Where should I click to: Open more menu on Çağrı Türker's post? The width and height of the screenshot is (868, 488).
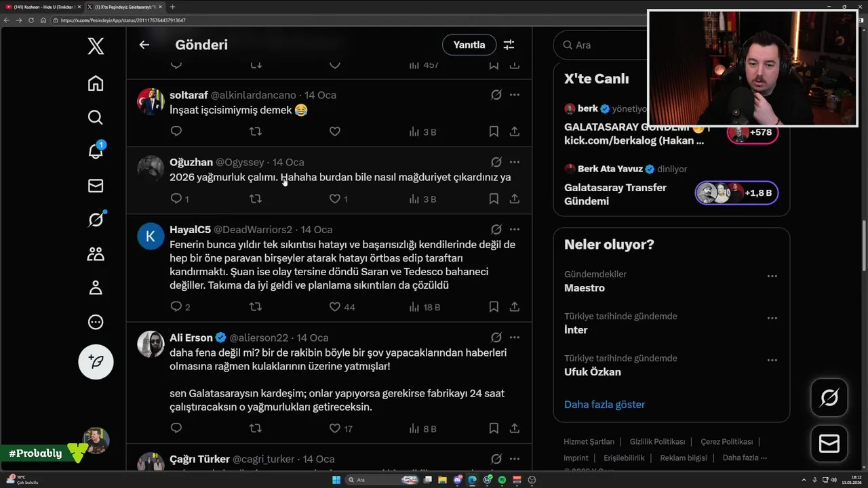[515, 459]
